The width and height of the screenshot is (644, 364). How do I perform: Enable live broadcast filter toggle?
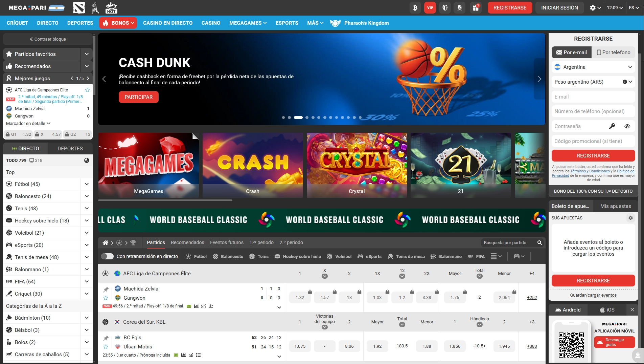[x=107, y=256]
